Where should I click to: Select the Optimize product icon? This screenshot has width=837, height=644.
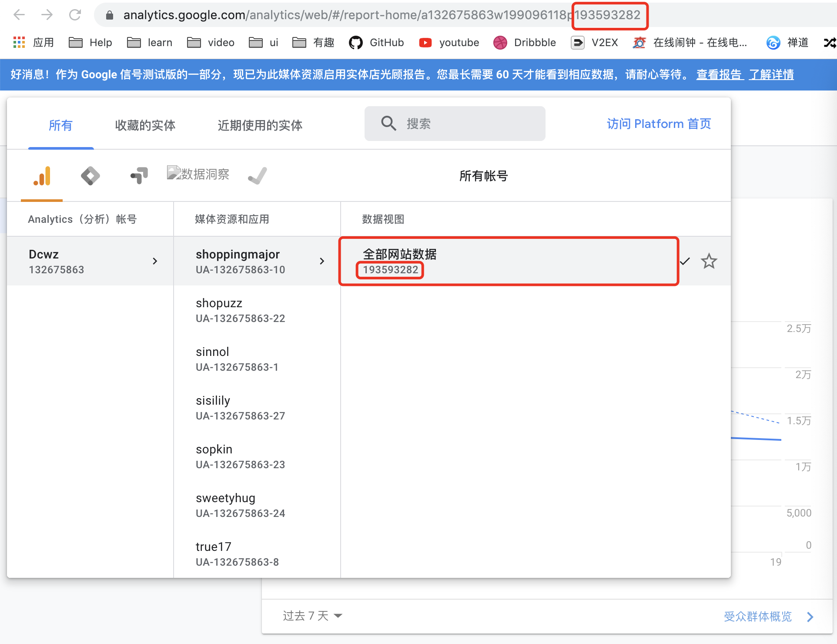pos(139,176)
